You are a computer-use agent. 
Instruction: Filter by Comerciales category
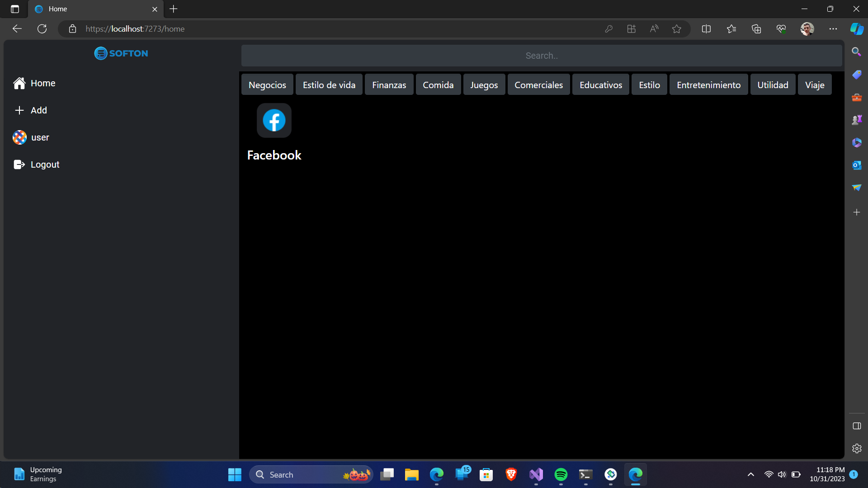[x=539, y=84]
